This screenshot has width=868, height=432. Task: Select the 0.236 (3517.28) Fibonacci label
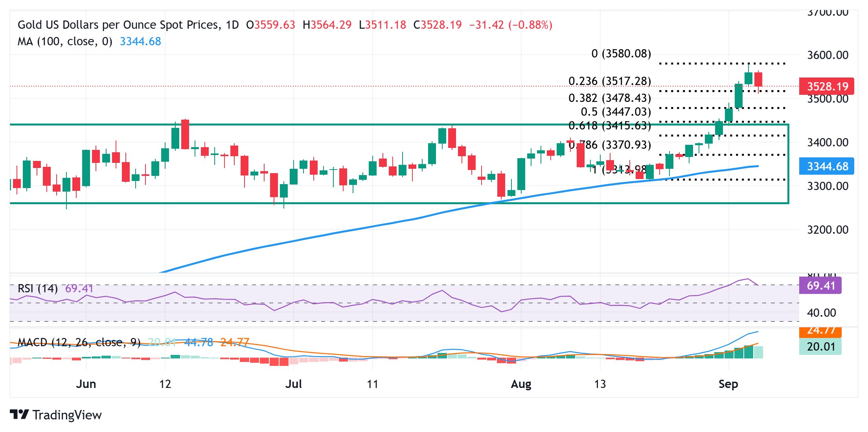click(x=610, y=81)
